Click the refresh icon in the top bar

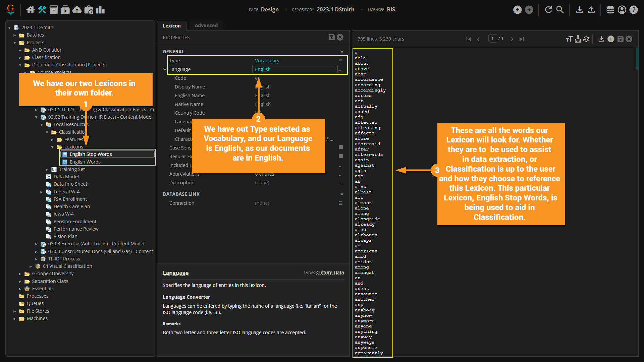(548, 10)
